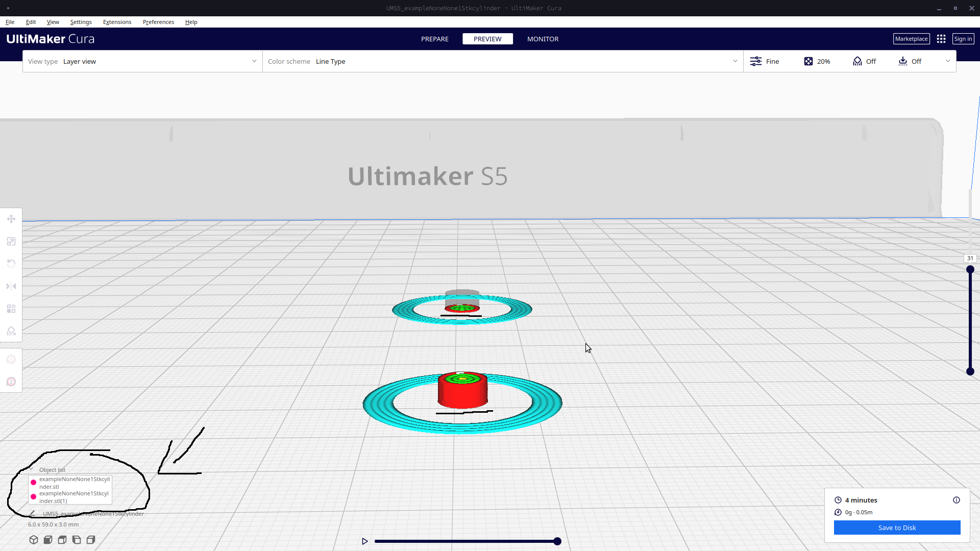Switch to left view camera
Image resolution: width=980 pixels, height=551 pixels.
[x=77, y=540]
